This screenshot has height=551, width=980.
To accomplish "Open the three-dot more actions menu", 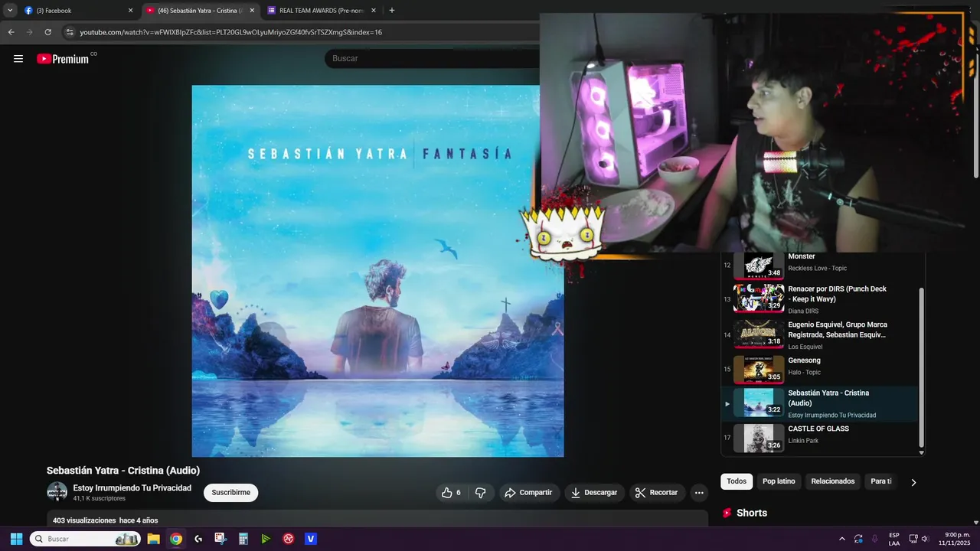I will point(699,493).
